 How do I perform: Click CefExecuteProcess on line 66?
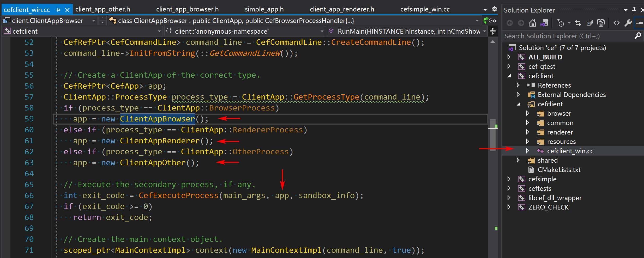[178, 195]
